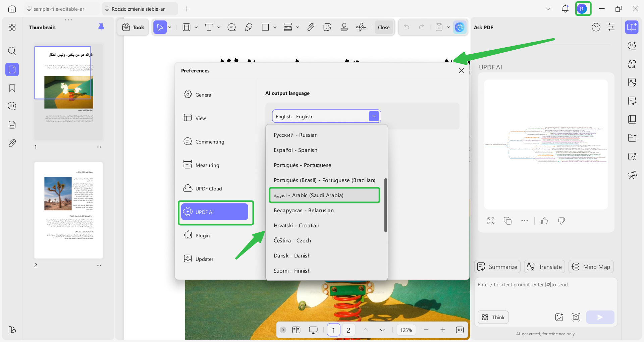Click the language list scrollbar

385,205
